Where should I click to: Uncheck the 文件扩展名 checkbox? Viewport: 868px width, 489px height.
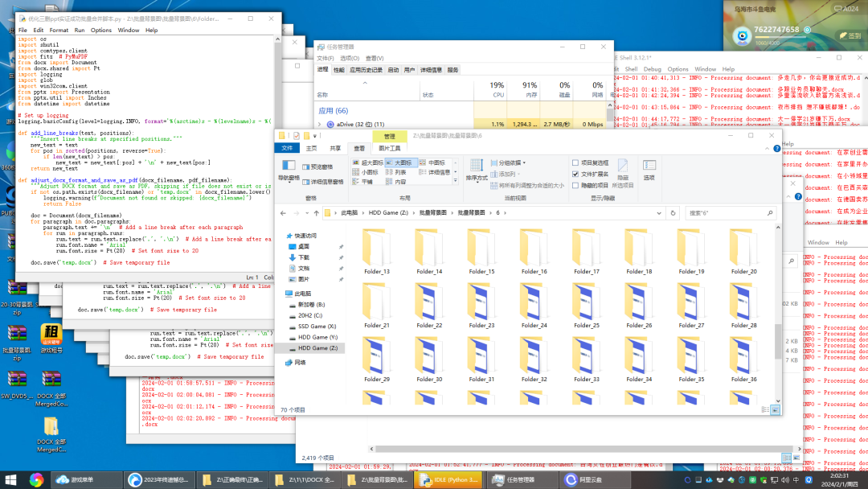click(575, 174)
